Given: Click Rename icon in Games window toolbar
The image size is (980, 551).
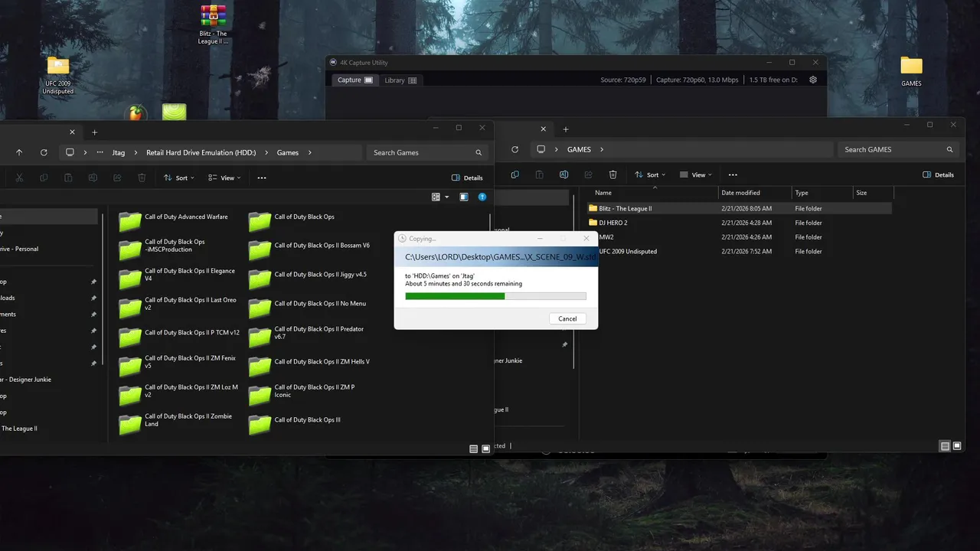Looking at the screenshot, I should click(93, 178).
